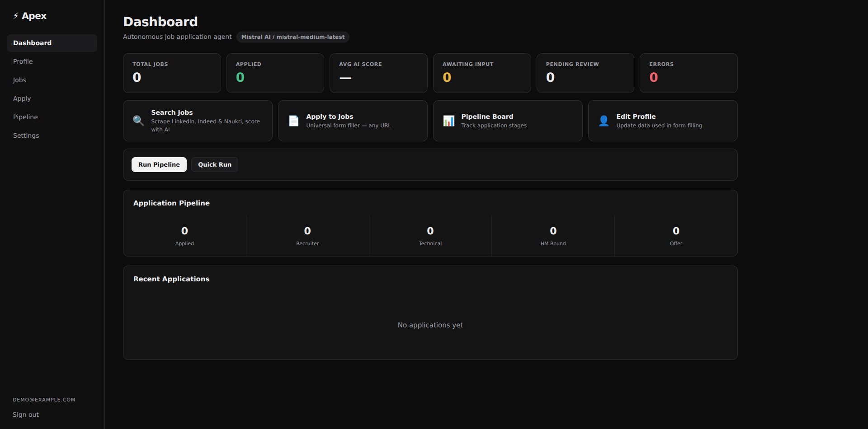The image size is (868, 429).
Task: Go to Profile in the sidebar
Action: click(x=52, y=61)
